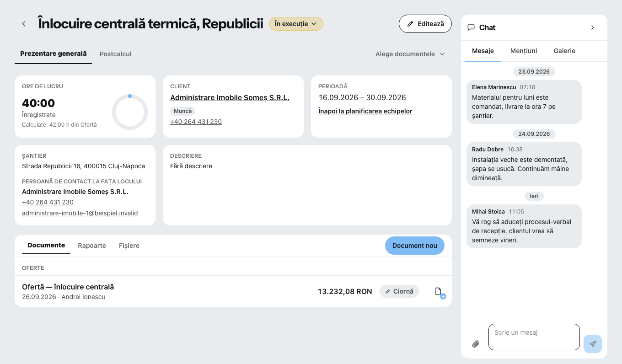
Task: Select the Mesaje tab in chat
Action: pyautogui.click(x=483, y=51)
